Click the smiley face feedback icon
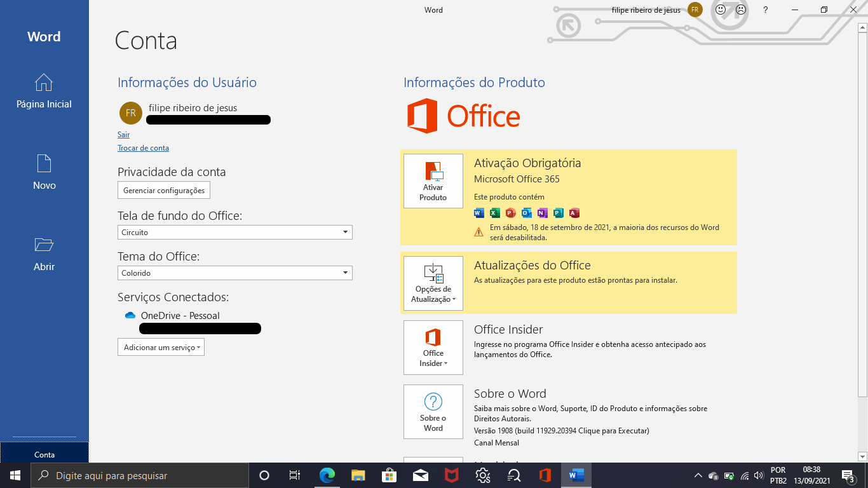Screen dimensions: 868x488 (x=721, y=10)
